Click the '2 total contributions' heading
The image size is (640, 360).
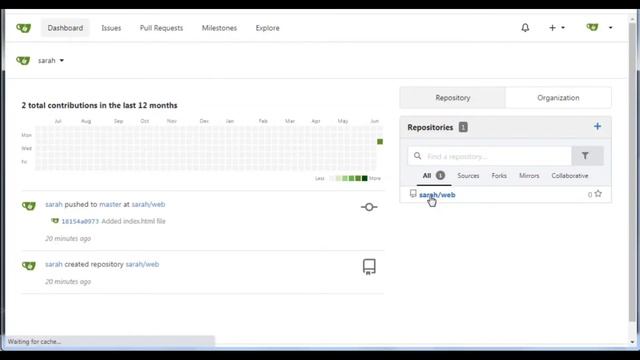[x=100, y=105]
